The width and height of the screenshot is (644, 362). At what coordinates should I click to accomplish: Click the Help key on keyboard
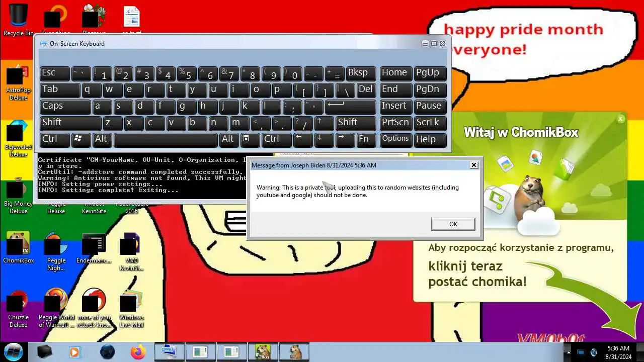point(430,139)
